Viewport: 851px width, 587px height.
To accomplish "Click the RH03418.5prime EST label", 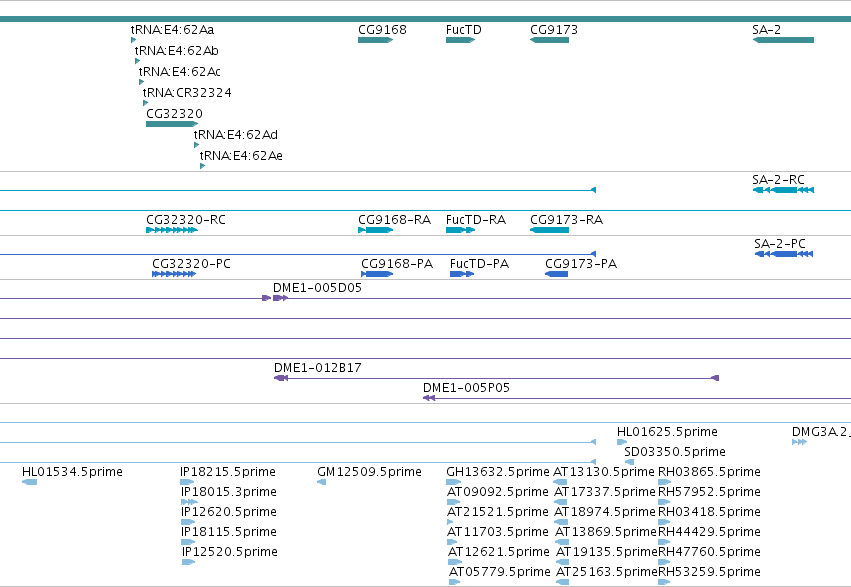I will [709, 512].
